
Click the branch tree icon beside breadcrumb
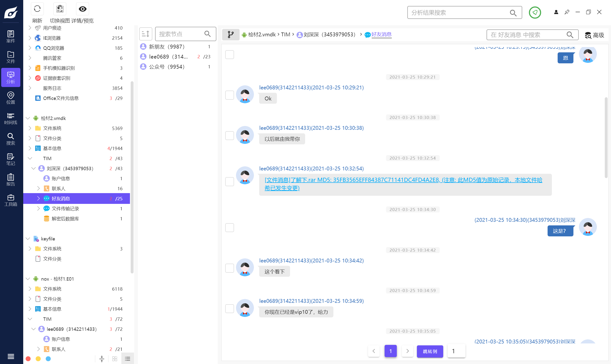click(x=230, y=35)
